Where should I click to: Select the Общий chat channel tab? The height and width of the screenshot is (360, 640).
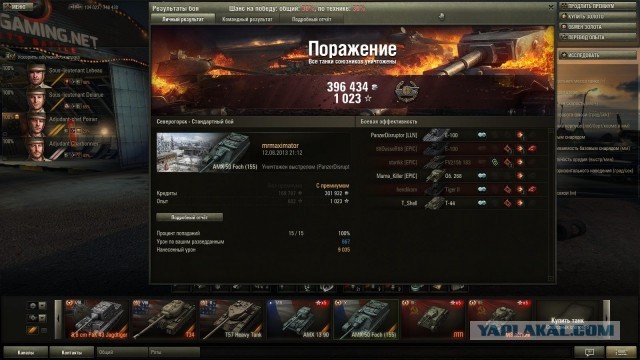pos(122,352)
